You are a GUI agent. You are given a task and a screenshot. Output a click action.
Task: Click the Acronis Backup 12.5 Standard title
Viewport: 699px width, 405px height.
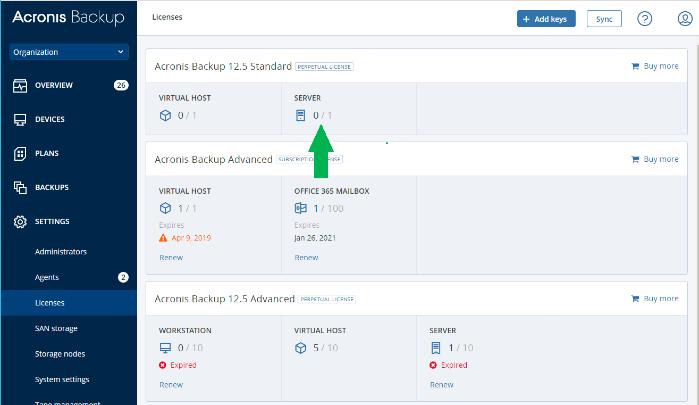[x=223, y=66]
